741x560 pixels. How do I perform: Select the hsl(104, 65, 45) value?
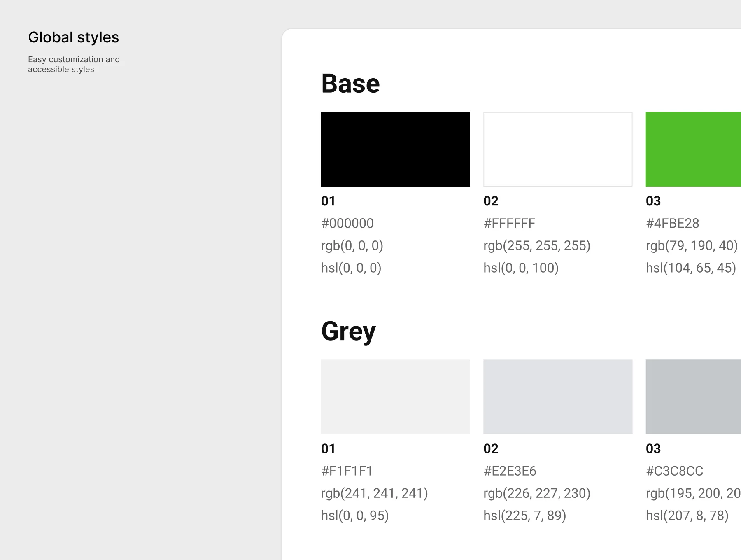(691, 268)
